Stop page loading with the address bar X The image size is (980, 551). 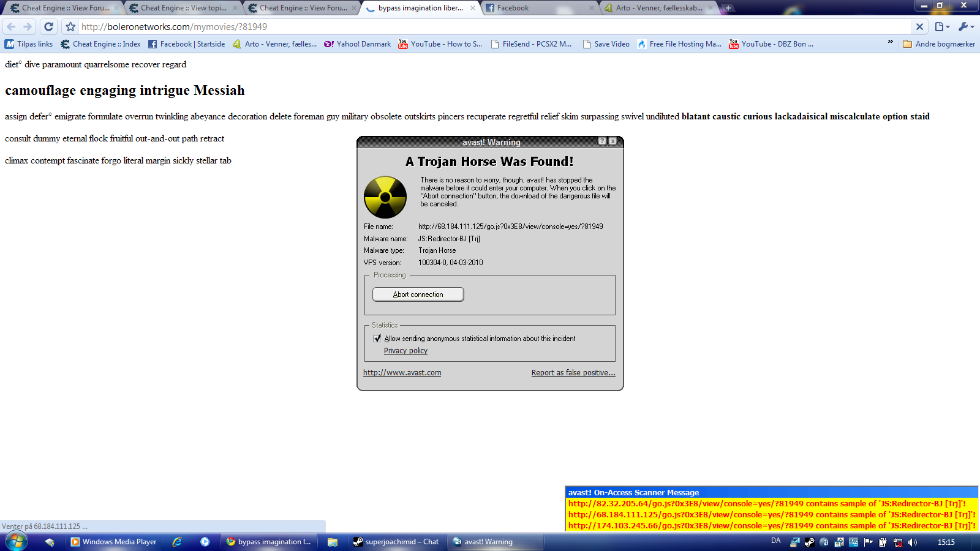coord(919,27)
